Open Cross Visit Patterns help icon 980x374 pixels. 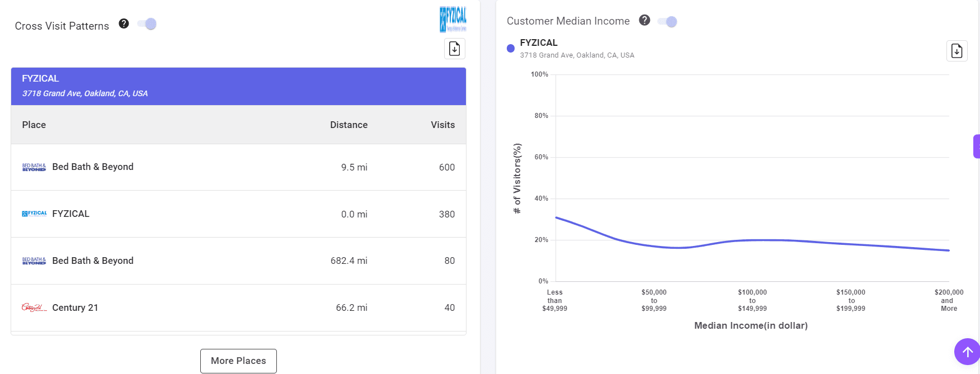tap(124, 23)
